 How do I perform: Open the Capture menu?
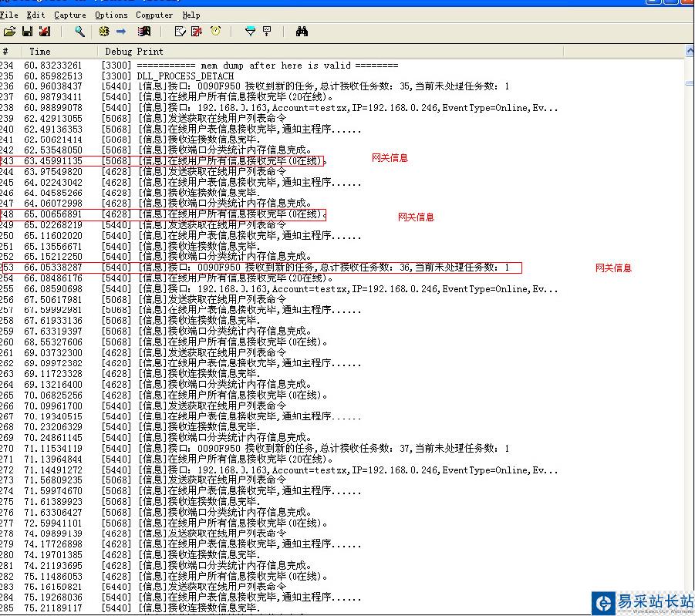(70, 15)
